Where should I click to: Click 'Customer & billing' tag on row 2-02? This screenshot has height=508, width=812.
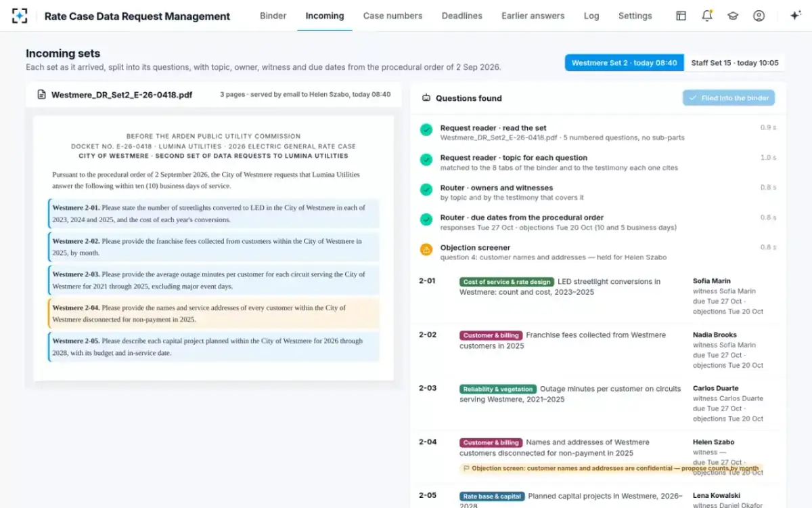tap(491, 335)
